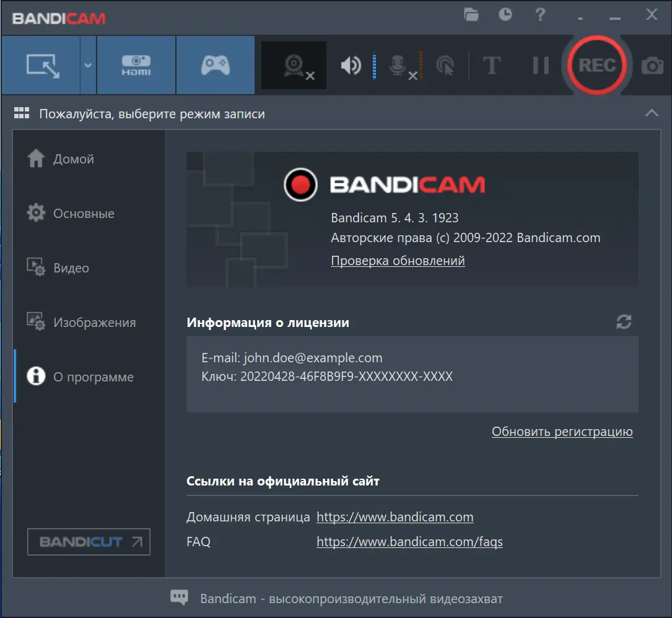Screen dimensions: 672x618
Task: Toggle text overlay T icon
Action: (491, 66)
